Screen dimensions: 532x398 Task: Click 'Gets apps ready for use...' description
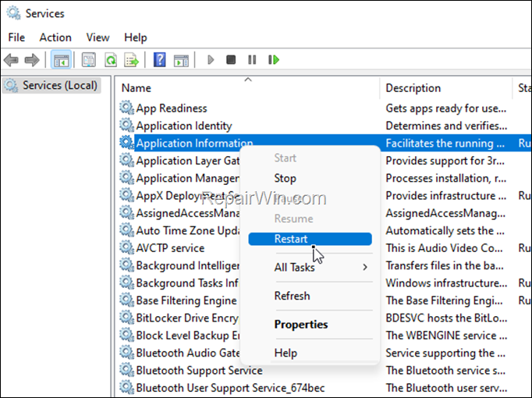[446, 108]
